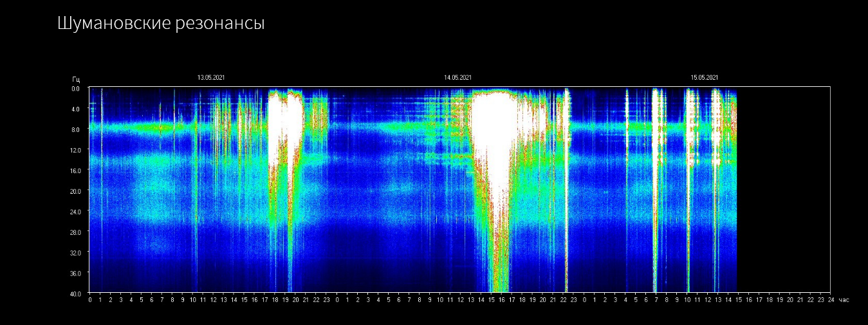The width and height of the screenshot is (868, 325).
Task: Select the date label 13.05.2021
Action: [211, 77]
